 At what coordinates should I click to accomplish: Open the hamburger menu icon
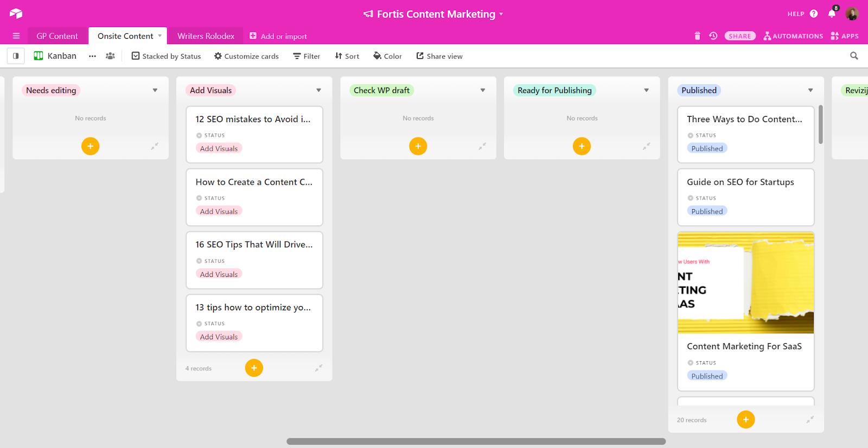[x=16, y=36]
